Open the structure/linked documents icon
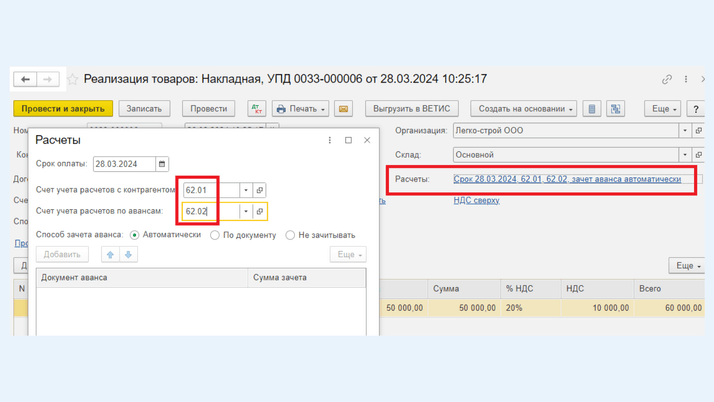The width and height of the screenshot is (714, 402). pyautogui.click(x=615, y=109)
